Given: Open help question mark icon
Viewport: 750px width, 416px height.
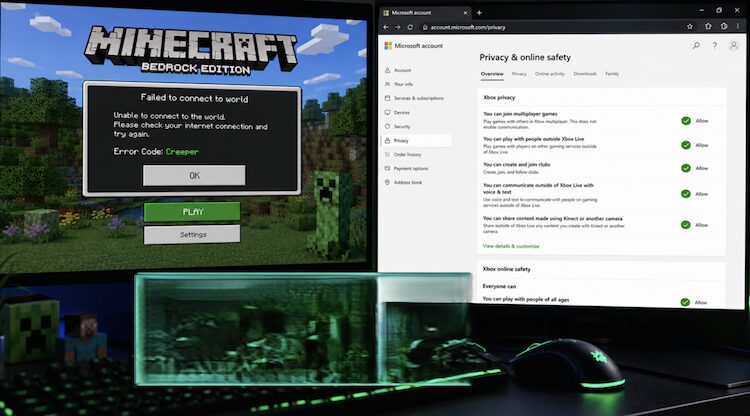Looking at the screenshot, I should tap(715, 45).
